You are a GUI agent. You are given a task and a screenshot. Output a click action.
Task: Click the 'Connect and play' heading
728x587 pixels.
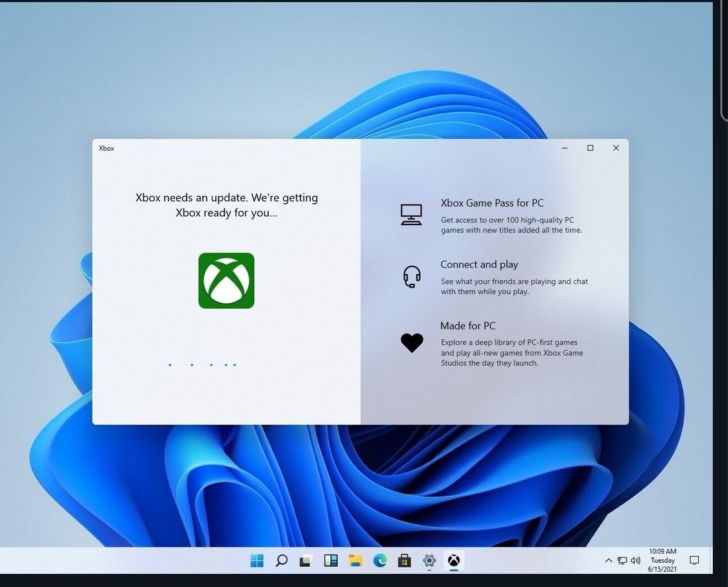(479, 264)
